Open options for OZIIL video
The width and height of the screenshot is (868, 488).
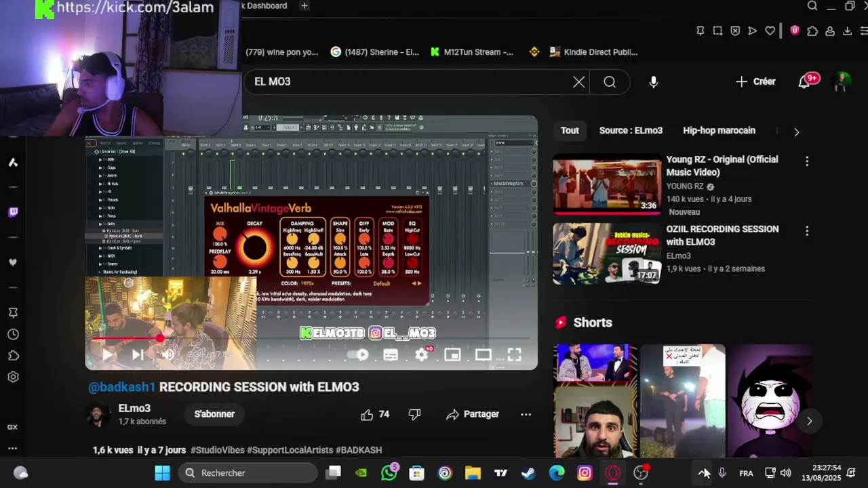(x=807, y=231)
